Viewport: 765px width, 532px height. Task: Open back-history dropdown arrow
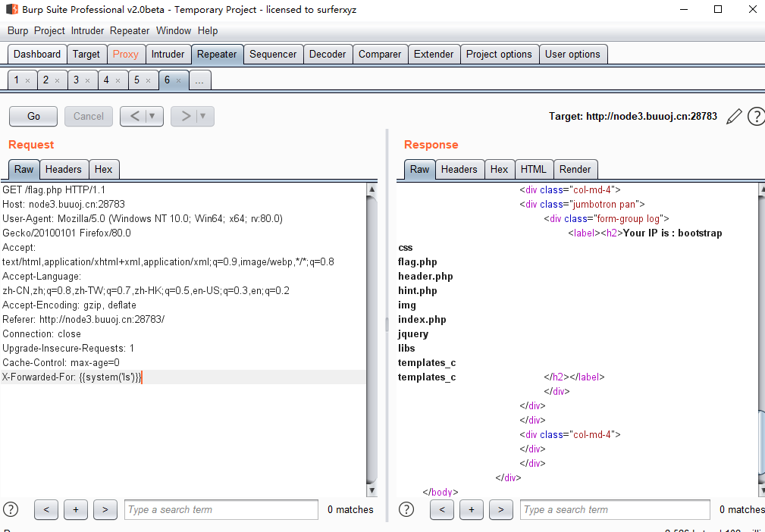pos(152,116)
